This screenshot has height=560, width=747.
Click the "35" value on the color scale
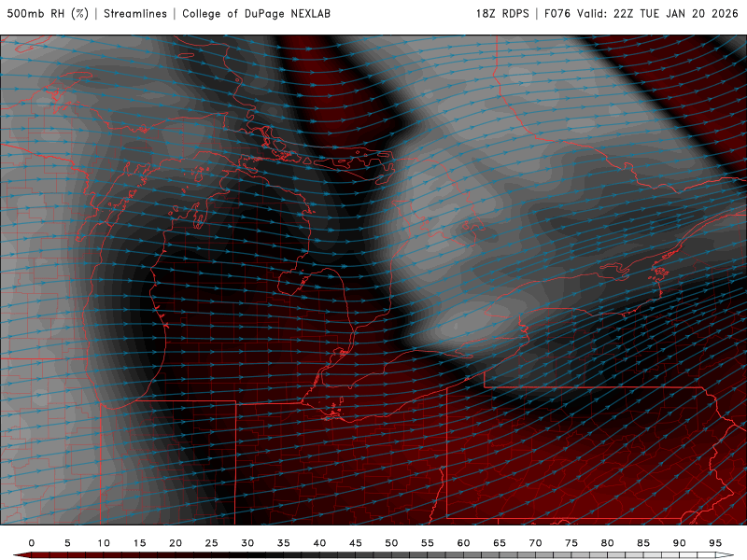tap(284, 543)
